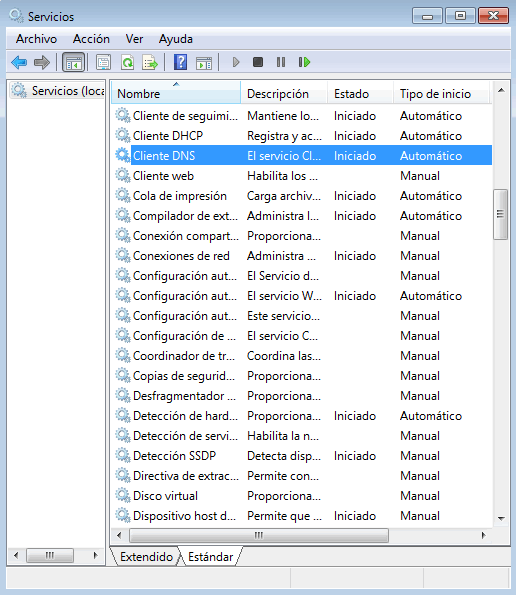Toggle the show/hide action pane icon
Image resolution: width=516 pixels, height=595 pixels.
click(204, 62)
